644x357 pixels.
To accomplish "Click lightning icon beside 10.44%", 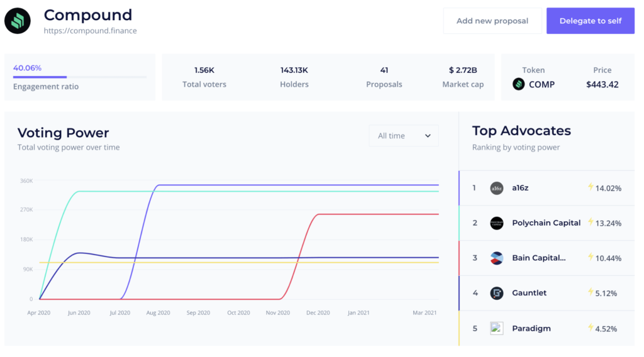I will click(x=591, y=257).
